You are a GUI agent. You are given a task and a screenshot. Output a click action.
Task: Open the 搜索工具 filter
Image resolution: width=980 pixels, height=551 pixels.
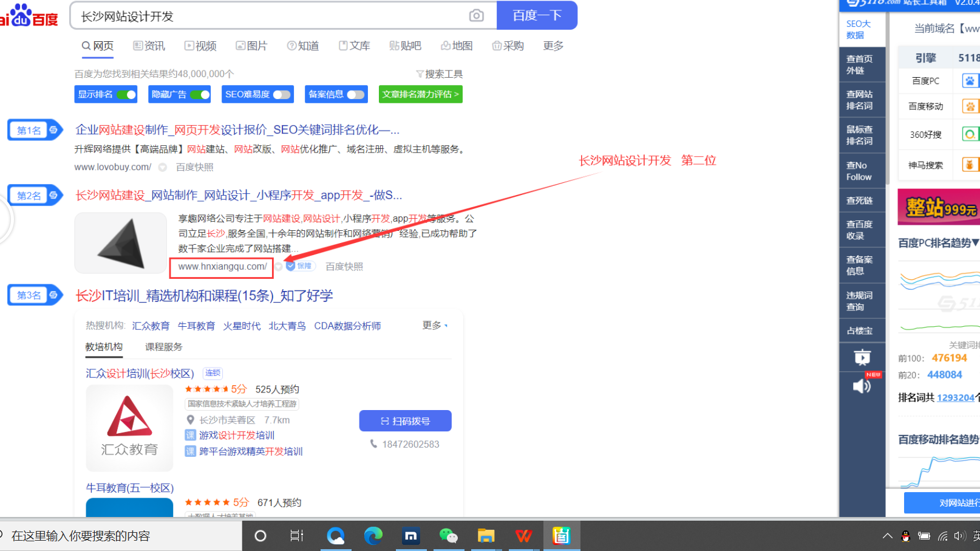pos(439,74)
